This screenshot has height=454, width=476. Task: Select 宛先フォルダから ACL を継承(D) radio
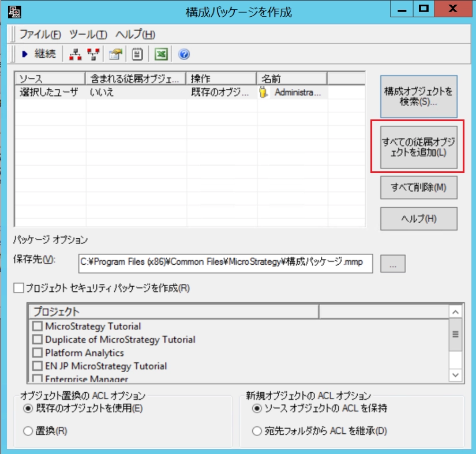[257, 431]
